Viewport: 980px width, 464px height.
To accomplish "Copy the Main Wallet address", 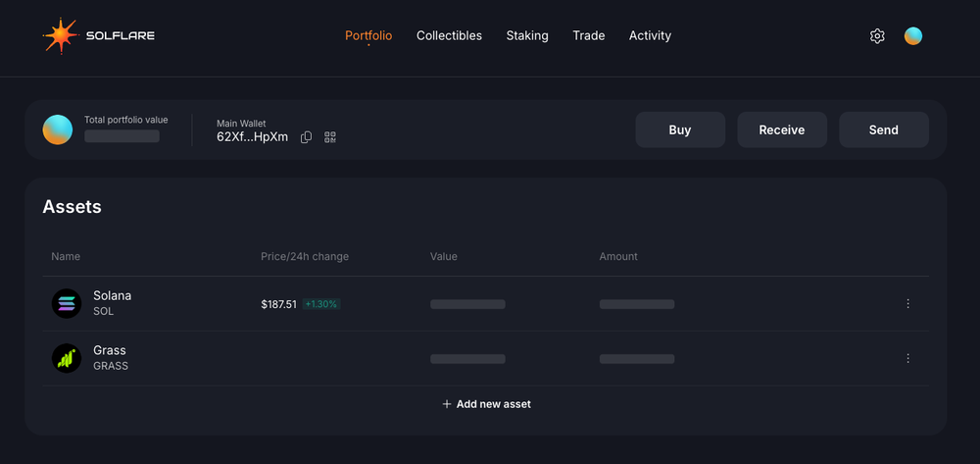I will click(x=306, y=137).
